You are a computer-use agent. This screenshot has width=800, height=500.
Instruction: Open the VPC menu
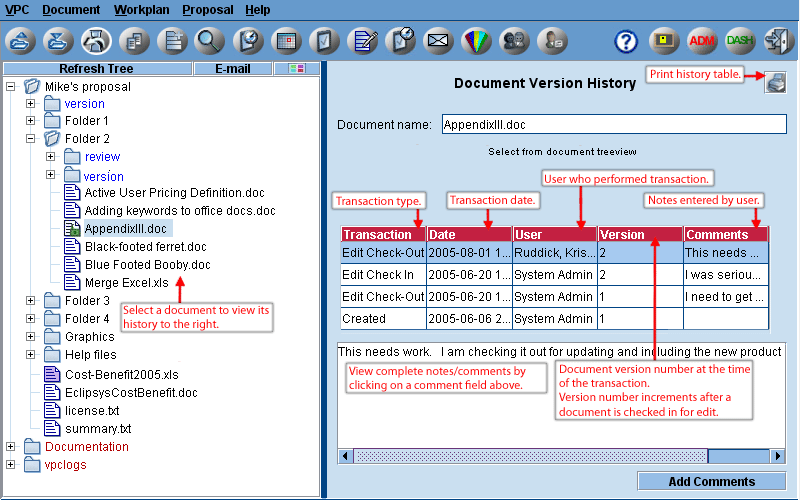pos(17,10)
